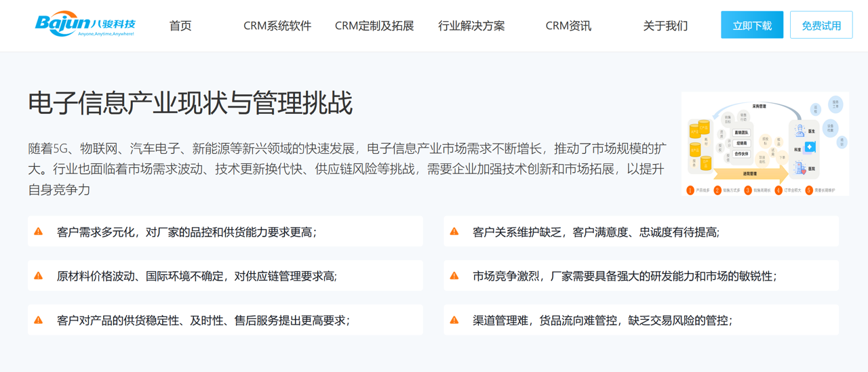Click the 免费试用 outlined button
The width and height of the screenshot is (868, 372).
821,26
